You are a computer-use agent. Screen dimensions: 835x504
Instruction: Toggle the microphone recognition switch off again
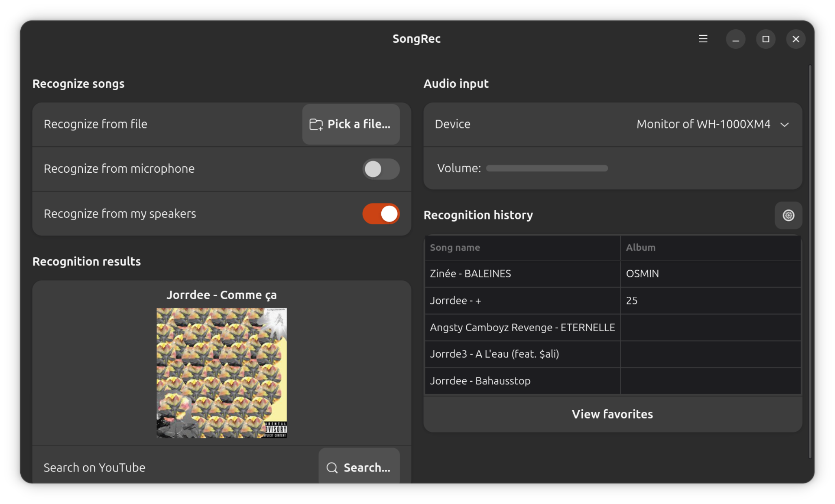[x=381, y=169]
